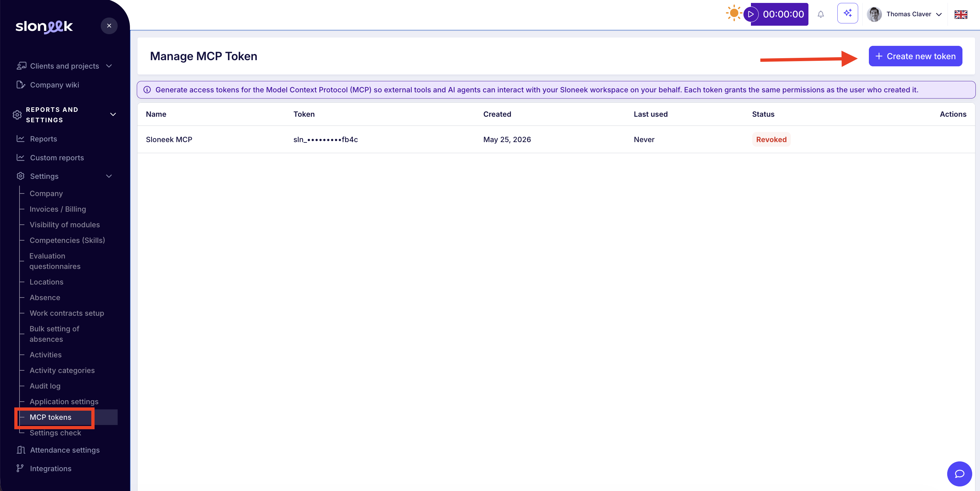Collapse the sidebar with the X button
Viewport: 980px width, 491px height.
[x=109, y=26]
